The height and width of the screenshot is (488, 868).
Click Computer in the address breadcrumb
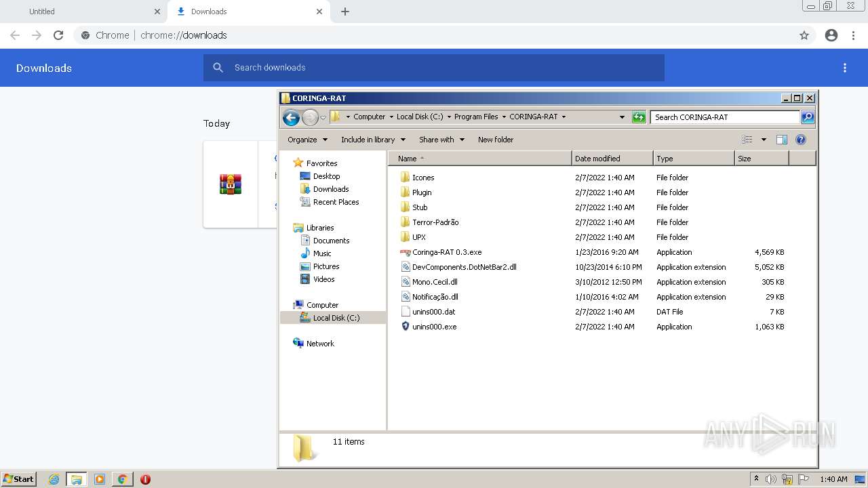coord(369,117)
